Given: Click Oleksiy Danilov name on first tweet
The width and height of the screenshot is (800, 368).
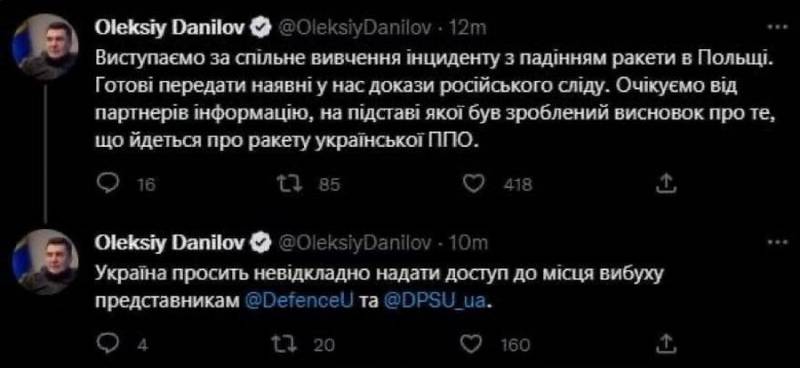Looking at the screenshot, I should tap(171, 29).
